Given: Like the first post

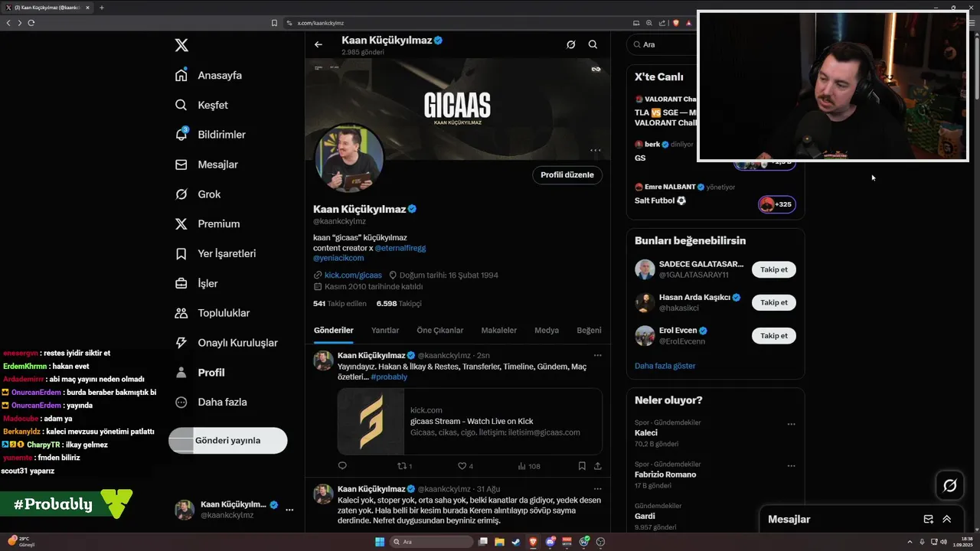Looking at the screenshot, I should (x=465, y=466).
